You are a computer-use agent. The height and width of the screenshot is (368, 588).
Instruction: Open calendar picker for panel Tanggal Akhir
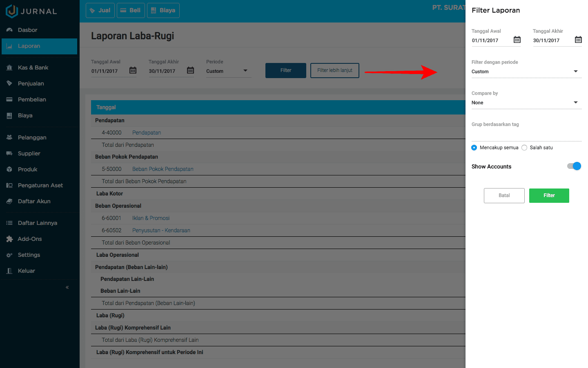pos(578,40)
